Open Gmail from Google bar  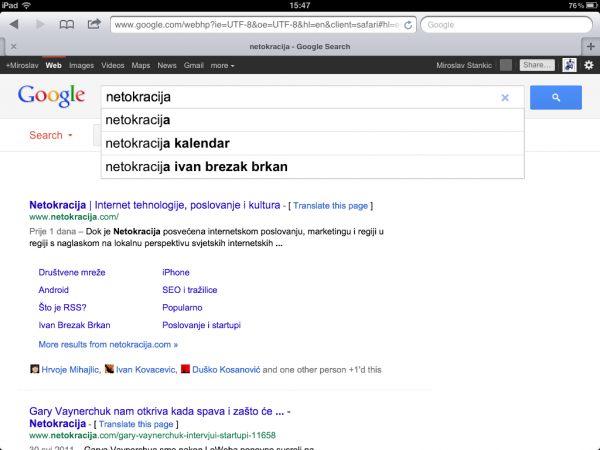coord(194,65)
